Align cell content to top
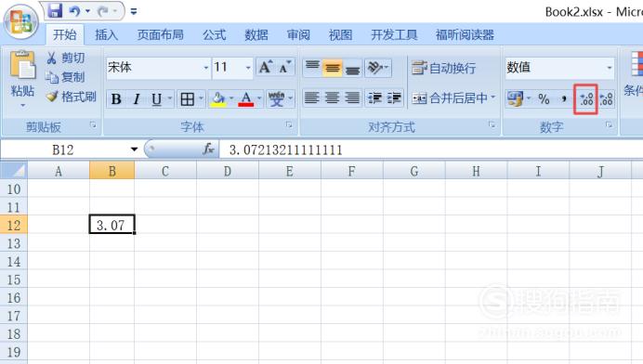Image resolution: width=643 pixels, height=364 pixels. (312, 67)
